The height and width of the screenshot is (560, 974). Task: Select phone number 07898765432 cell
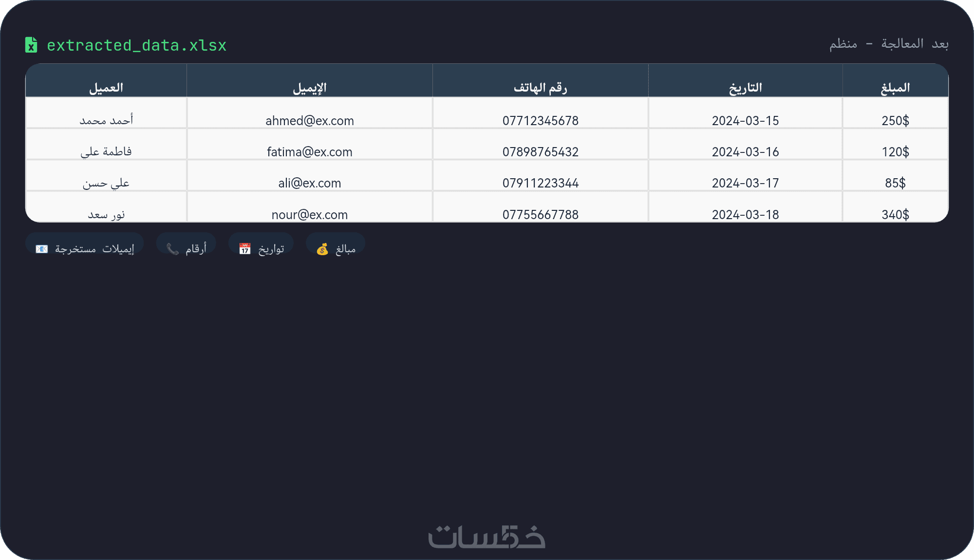[541, 151]
